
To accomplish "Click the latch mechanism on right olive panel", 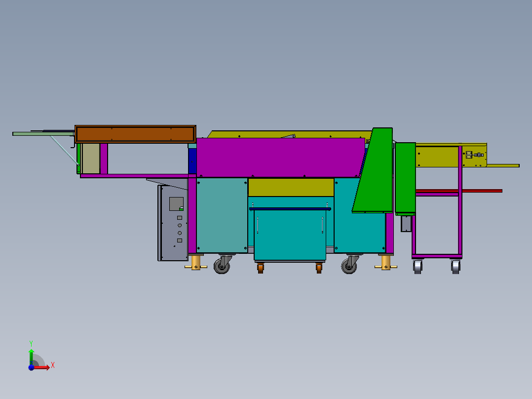I will (474, 155).
